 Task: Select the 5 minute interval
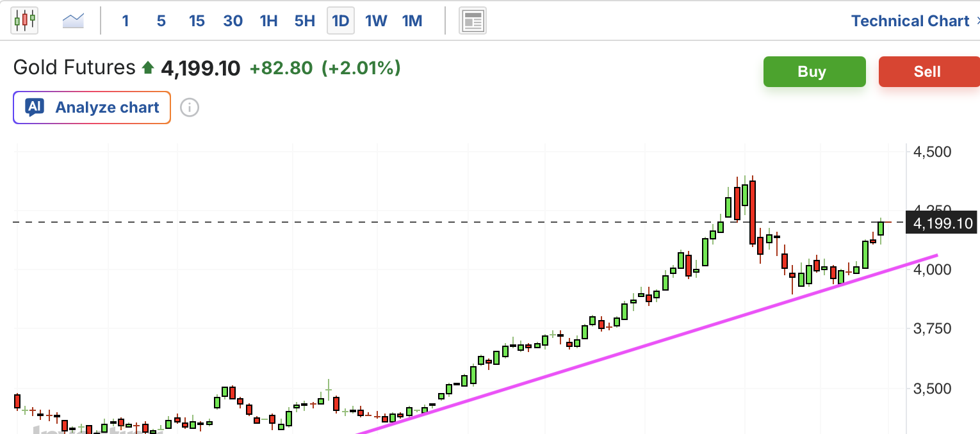pyautogui.click(x=161, y=21)
